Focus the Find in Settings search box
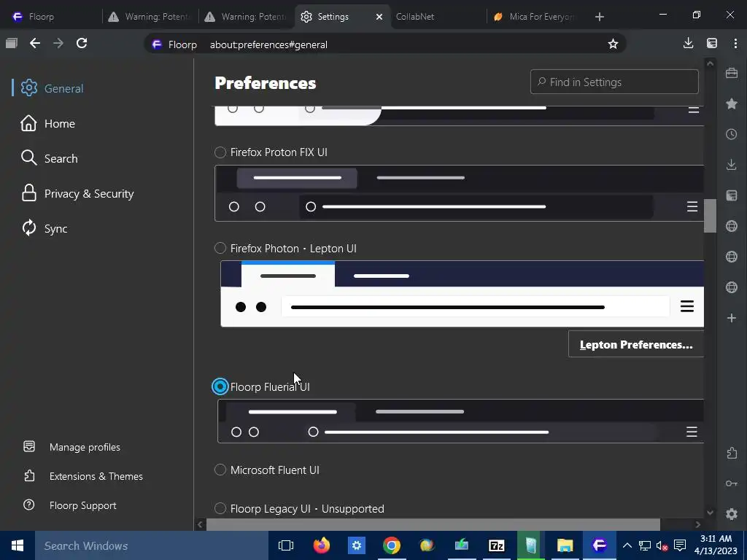747x560 pixels. (x=614, y=82)
